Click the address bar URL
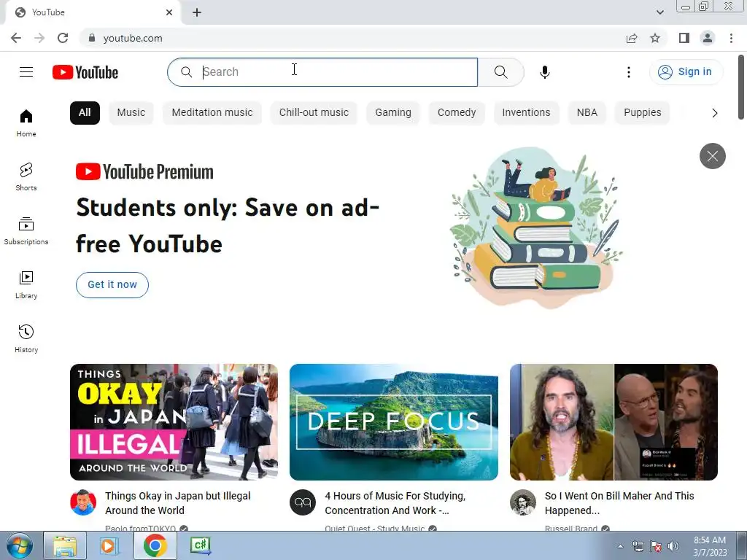747x560 pixels. (x=133, y=38)
